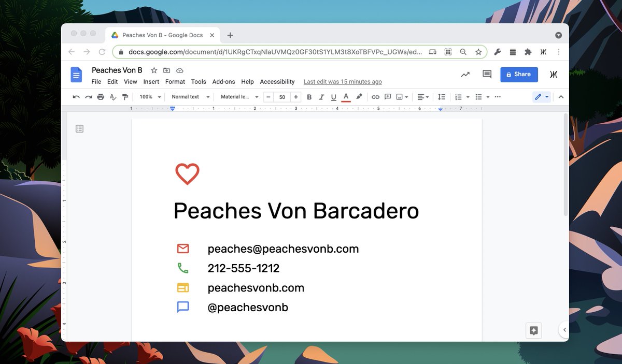622x364 pixels.
Task: Open the editing mode pencil dropdown
Action: 542,97
